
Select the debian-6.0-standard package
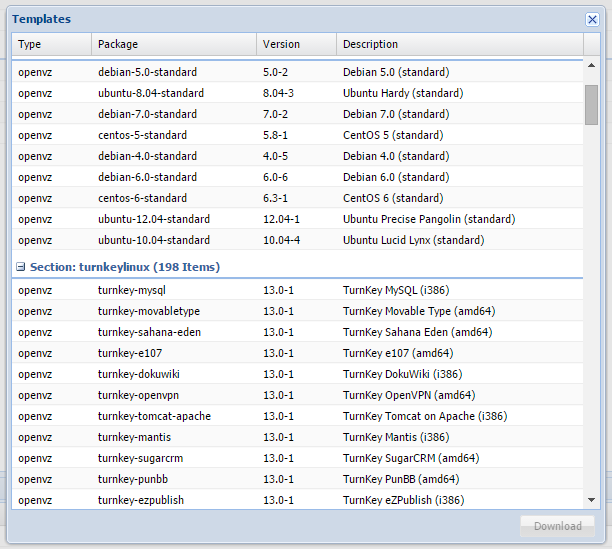[x=147, y=178]
